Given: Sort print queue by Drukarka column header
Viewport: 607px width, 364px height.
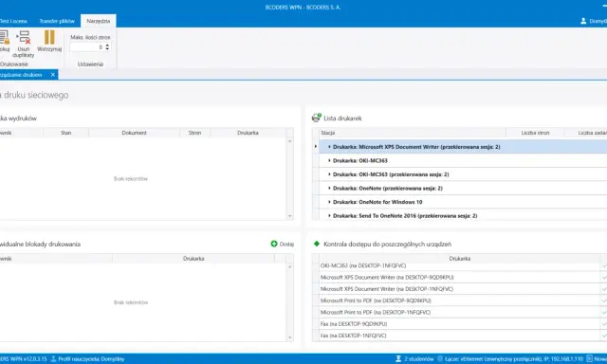Looking at the screenshot, I should click(248, 133).
